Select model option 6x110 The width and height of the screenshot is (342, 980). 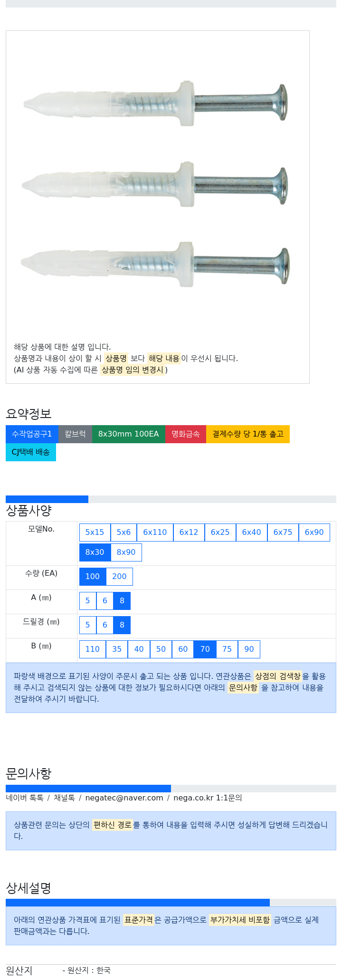(155, 533)
